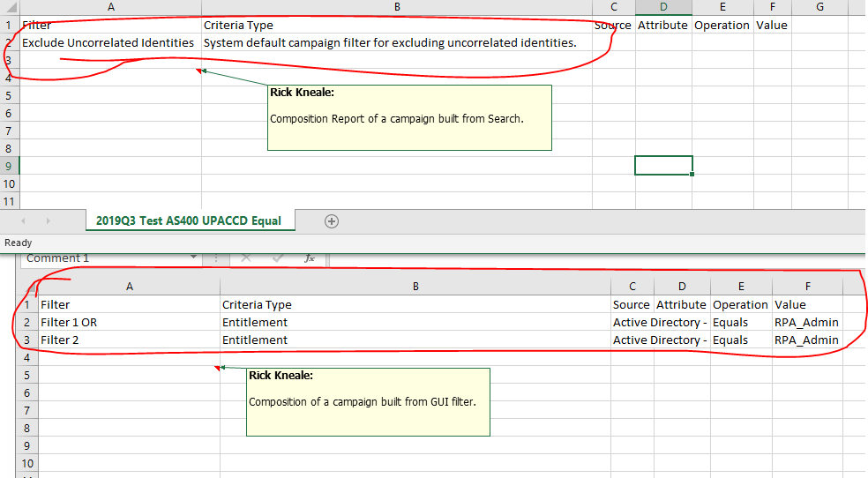Click the Exclude Uncorrelated Identities cell
This screenshot has width=868, height=478.
(108, 42)
